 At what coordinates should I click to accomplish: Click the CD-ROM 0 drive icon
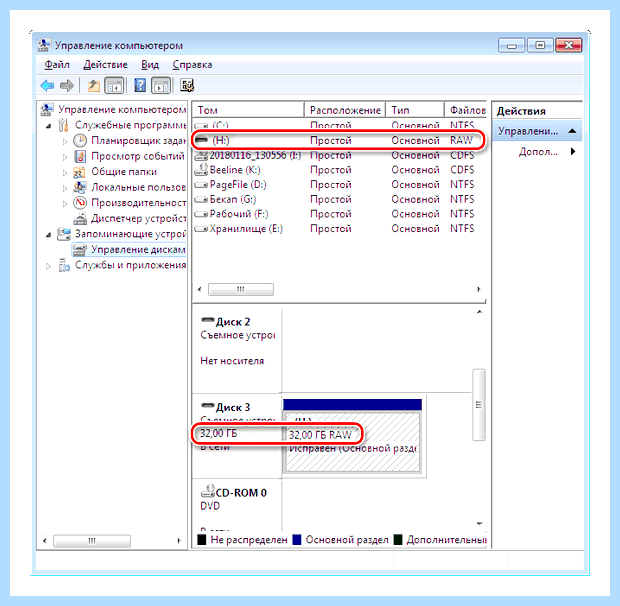pos(208,491)
